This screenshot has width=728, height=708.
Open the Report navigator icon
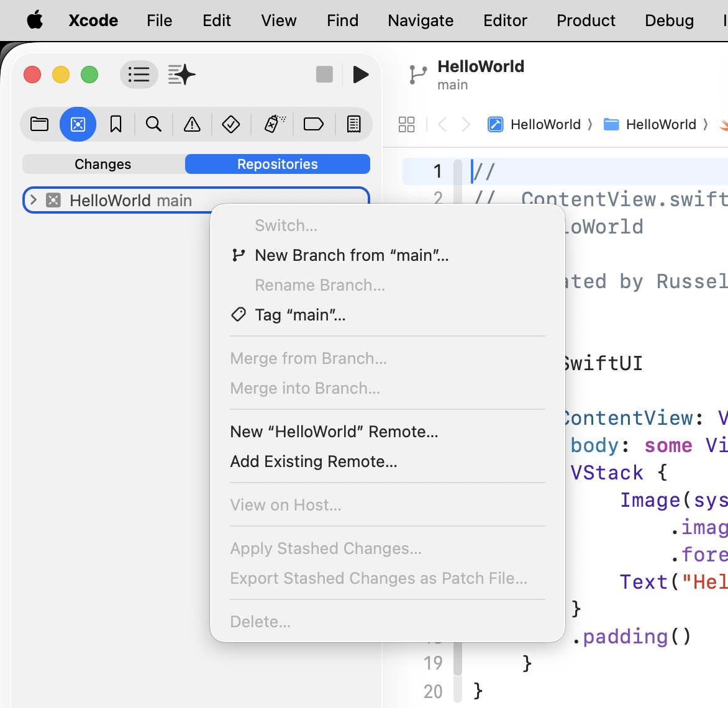pos(353,124)
